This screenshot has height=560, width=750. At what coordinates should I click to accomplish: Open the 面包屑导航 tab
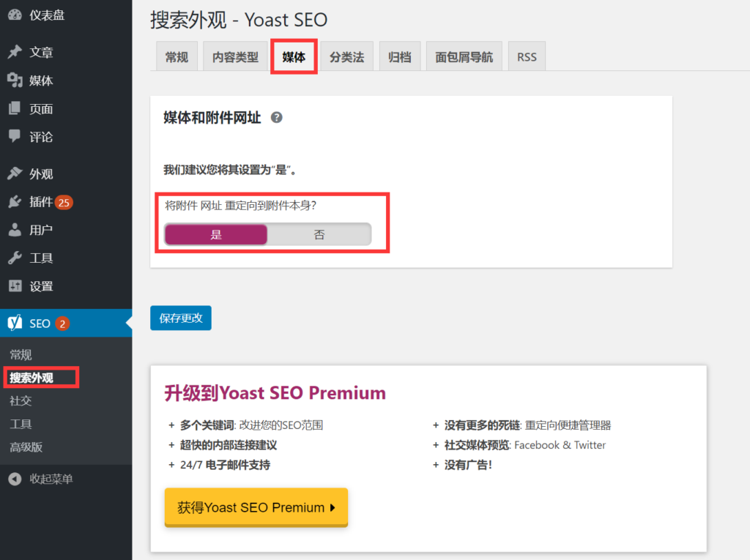[x=464, y=57]
